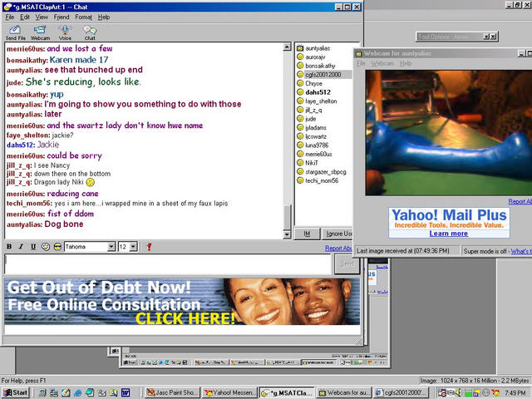Open the File menu in webcam window
532x399 pixels.
pyautogui.click(x=361, y=63)
